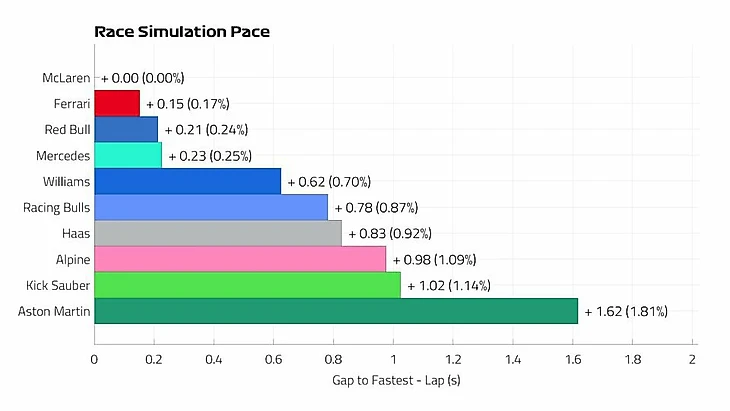The image size is (730, 411).
Task: Select the 0.8 x-axis tick label
Action: tap(333, 358)
